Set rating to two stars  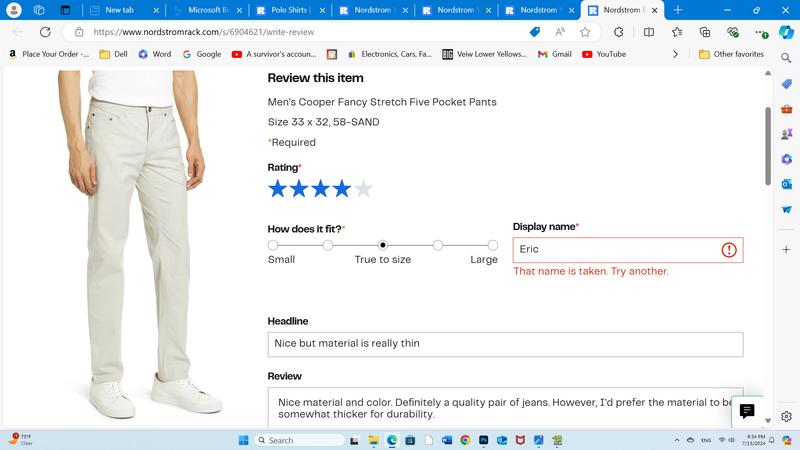299,189
